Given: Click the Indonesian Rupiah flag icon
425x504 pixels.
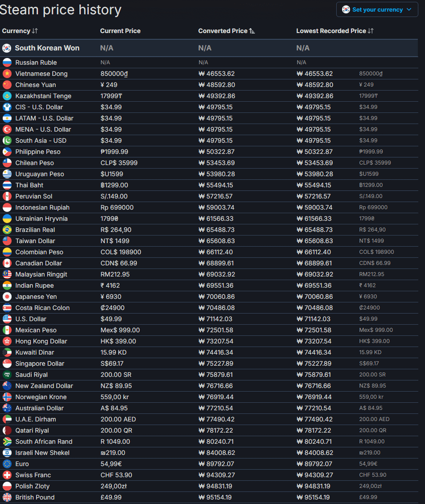Looking at the screenshot, I should click(x=7, y=207).
